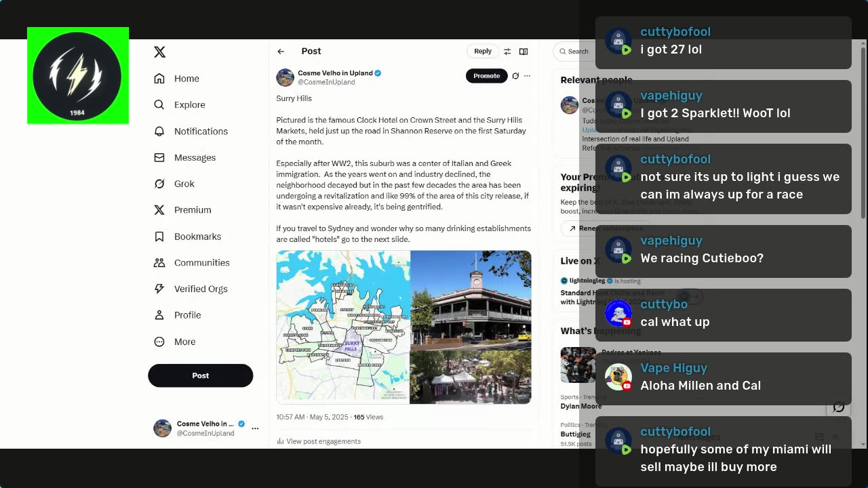This screenshot has height=488, width=868.
Task: Open View post engagements link
Action: click(x=319, y=441)
